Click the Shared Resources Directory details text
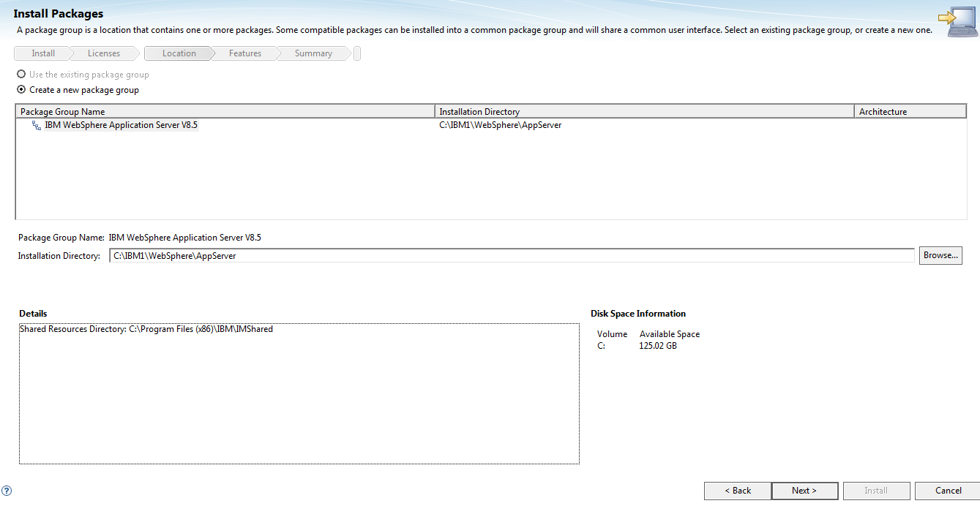 pyautogui.click(x=146, y=329)
